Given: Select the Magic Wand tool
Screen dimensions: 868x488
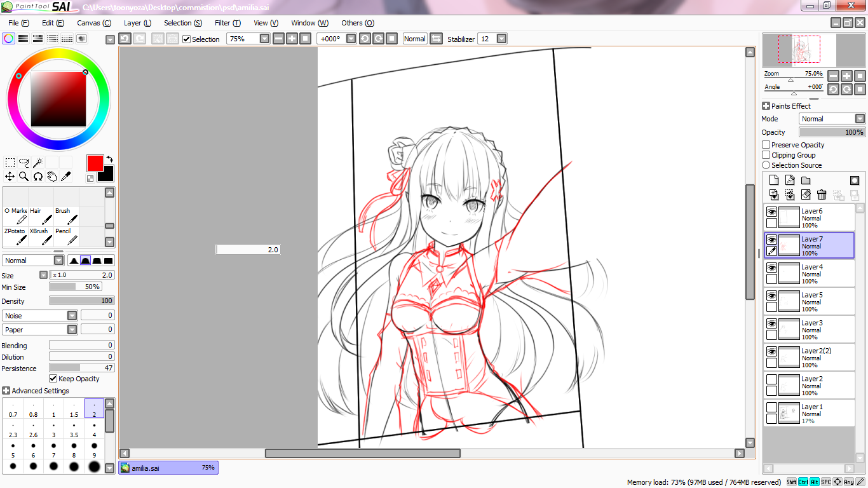Looking at the screenshot, I should coord(38,163).
